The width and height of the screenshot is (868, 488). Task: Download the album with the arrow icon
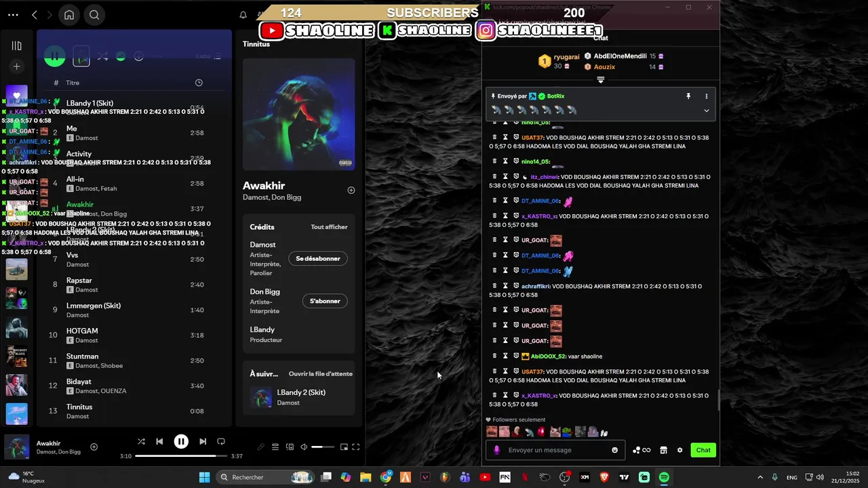coord(139,56)
